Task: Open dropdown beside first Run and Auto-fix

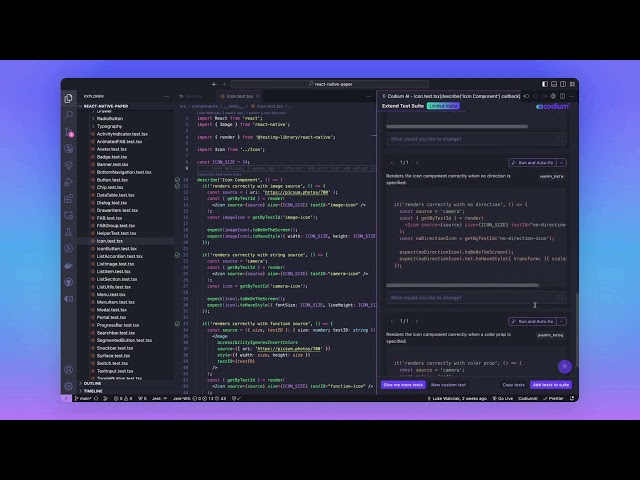Action: [x=562, y=162]
